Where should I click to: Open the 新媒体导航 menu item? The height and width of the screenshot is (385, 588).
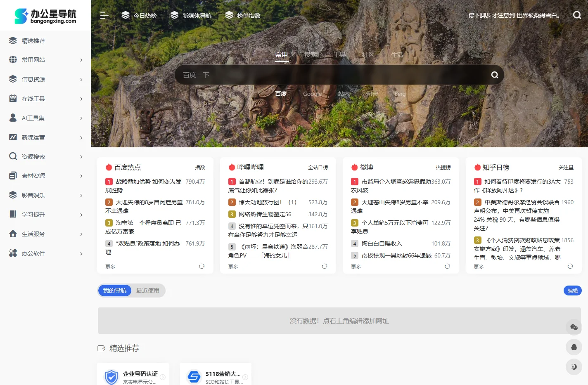[191, 15]
